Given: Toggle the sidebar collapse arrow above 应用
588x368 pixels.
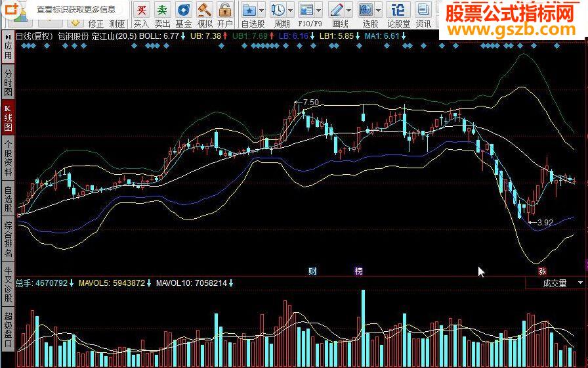Looking at the screenshot, I should point(8,37).
